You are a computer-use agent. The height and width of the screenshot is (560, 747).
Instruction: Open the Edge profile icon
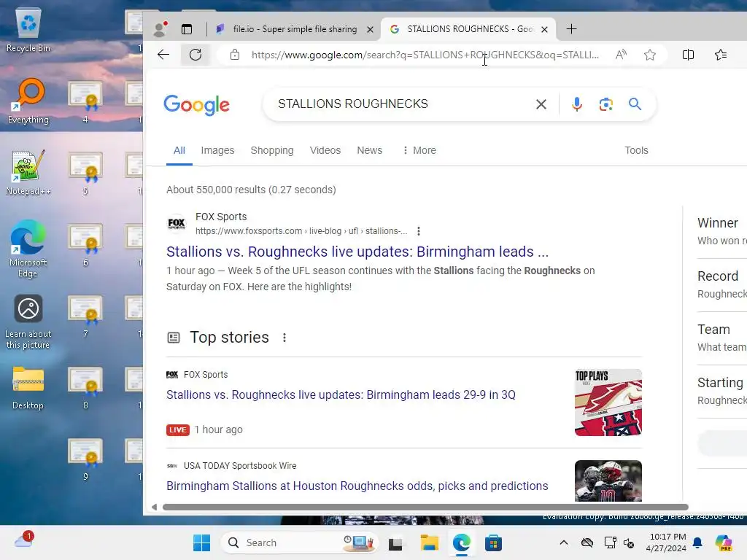(x=160, y=29)
